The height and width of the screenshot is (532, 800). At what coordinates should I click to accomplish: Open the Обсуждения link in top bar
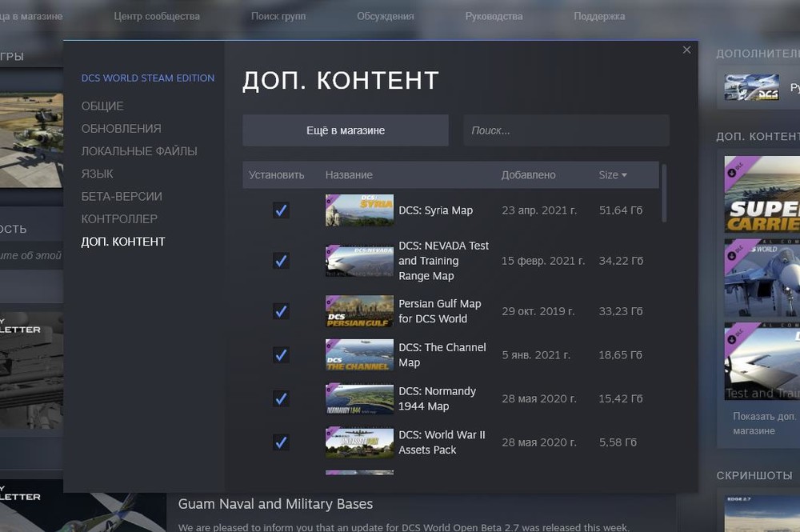coord(386,16)
